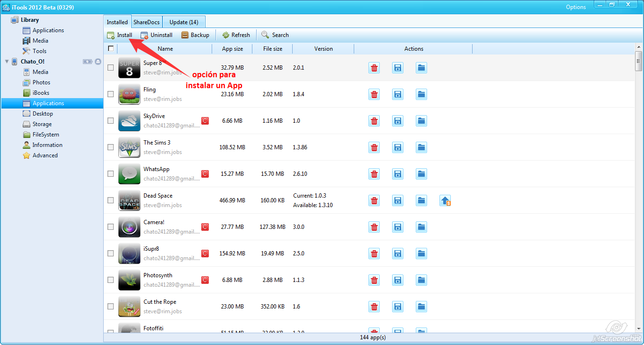Click red C badge next to WhatsApp
This screenshot has height=345, width=644.
click(x=205, y=174)
